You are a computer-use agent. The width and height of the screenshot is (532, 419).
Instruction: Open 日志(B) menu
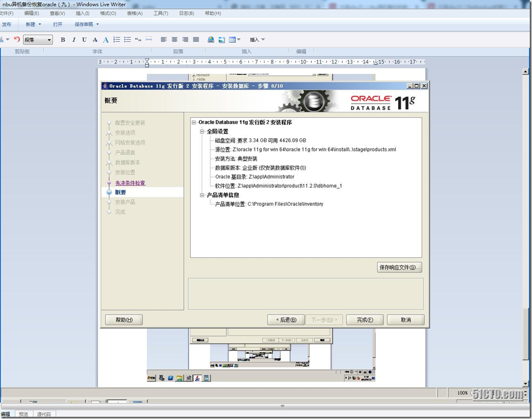coord(187,13)
